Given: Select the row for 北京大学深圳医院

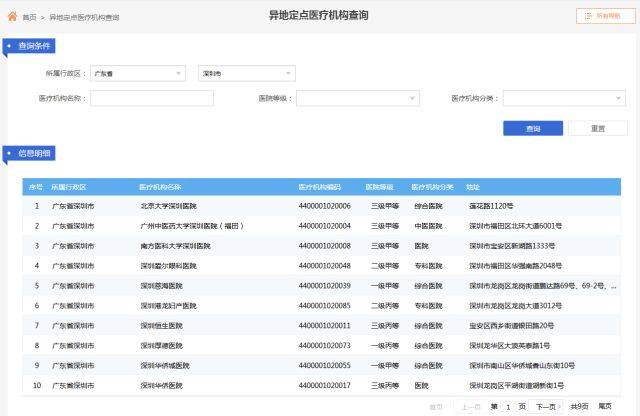Looking at the screenshot, I should [x=320, y=206].
